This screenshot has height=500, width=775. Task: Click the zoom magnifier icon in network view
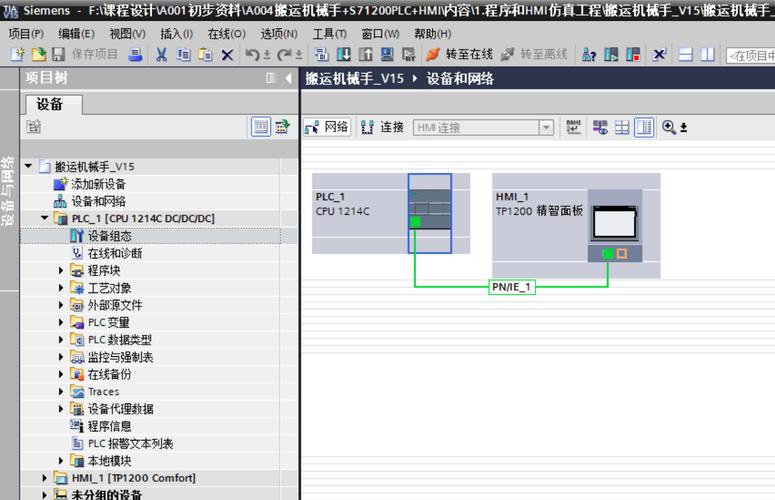pyautogui.click(x=669, y=127)
